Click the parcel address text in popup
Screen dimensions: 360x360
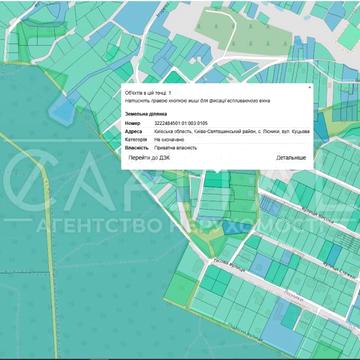pos(232,132)
